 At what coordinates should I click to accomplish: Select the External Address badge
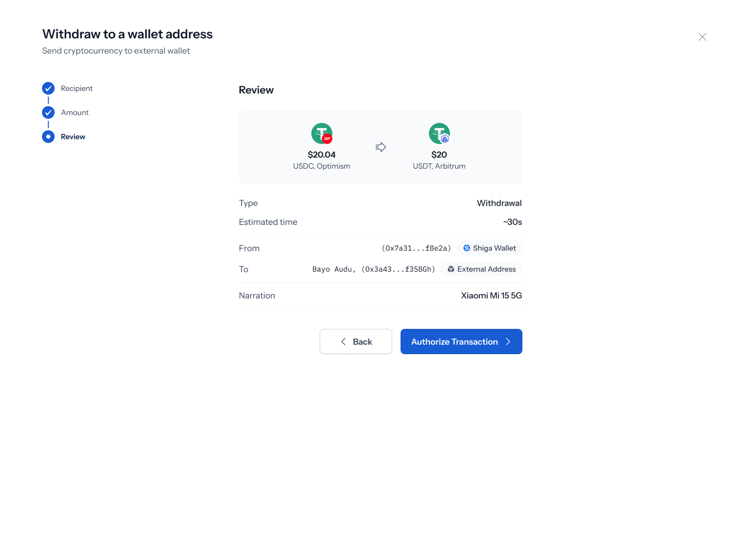point(481,269)
